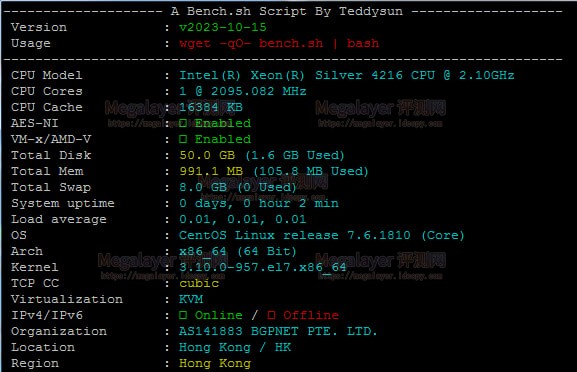
Task: Click the Intel Xeon Silver 4216 CPU model text
Action: click(347, 75)
